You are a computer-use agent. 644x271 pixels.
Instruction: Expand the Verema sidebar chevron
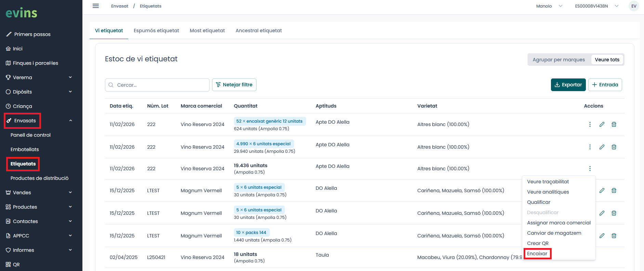tap(70, 77)
